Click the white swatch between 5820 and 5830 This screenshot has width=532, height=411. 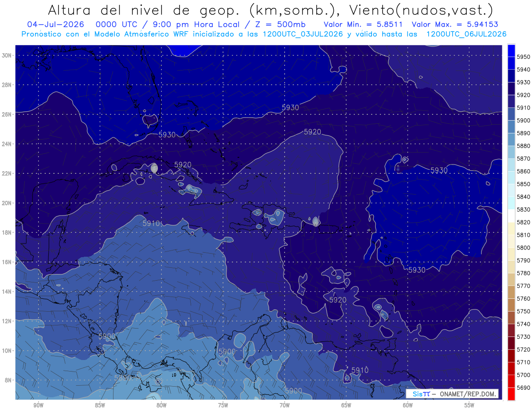(511, 215)
